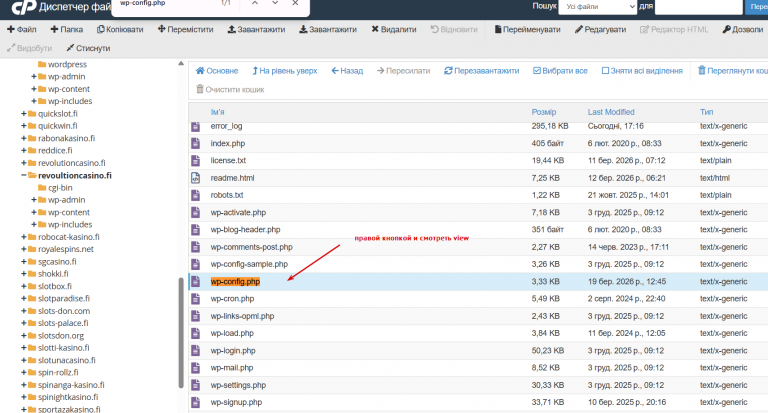
Task: Go to previous find match arrow
Action: click(x=255, y=3)
